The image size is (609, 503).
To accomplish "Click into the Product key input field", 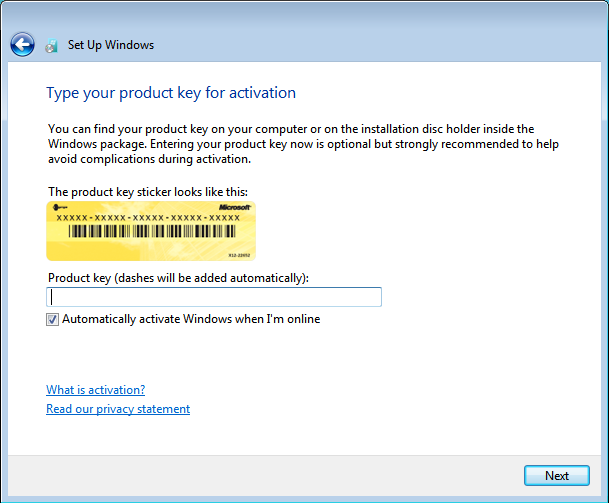I will click(x=214, y=297).
